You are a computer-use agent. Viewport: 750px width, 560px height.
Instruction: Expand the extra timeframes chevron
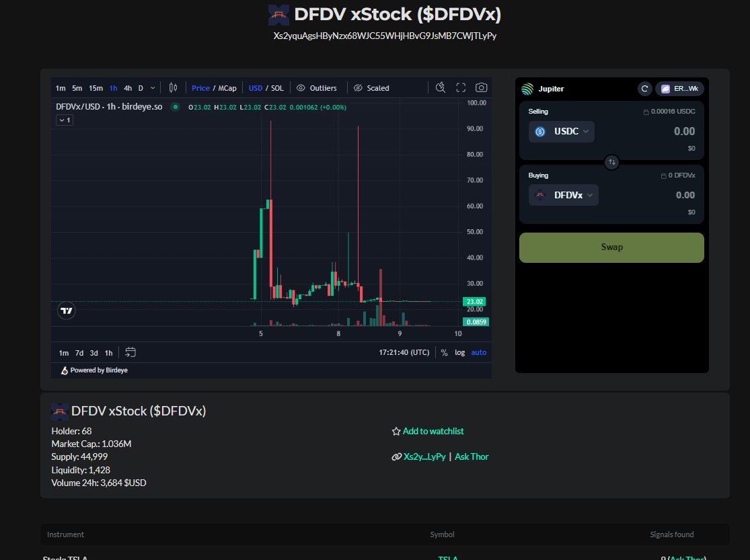click(x=152, y=87)
